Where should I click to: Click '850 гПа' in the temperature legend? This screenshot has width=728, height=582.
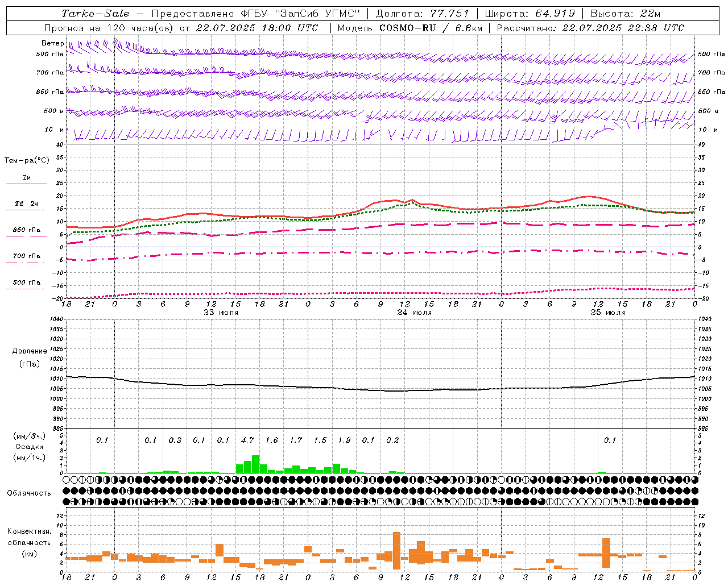tap(27, 230)
